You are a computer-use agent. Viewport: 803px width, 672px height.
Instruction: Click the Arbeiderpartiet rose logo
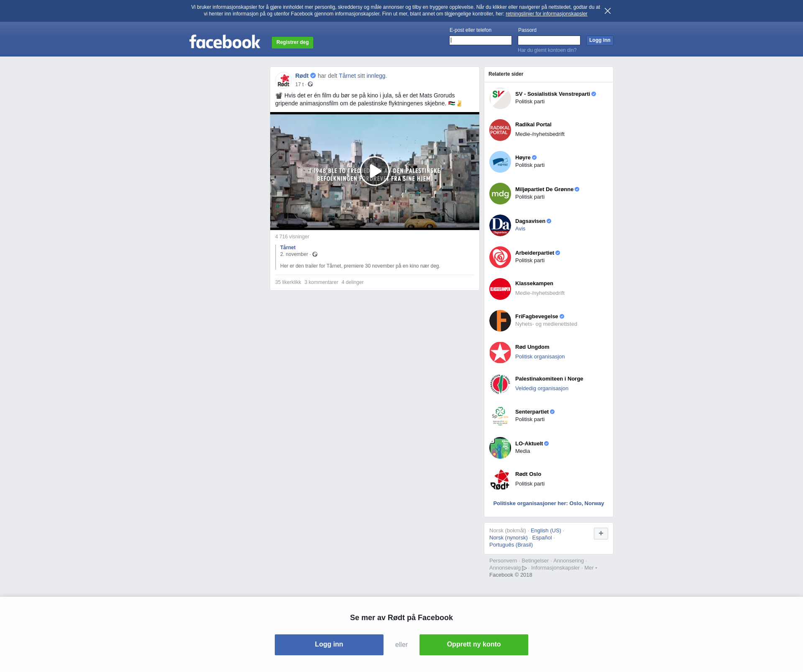pos(500,257)
